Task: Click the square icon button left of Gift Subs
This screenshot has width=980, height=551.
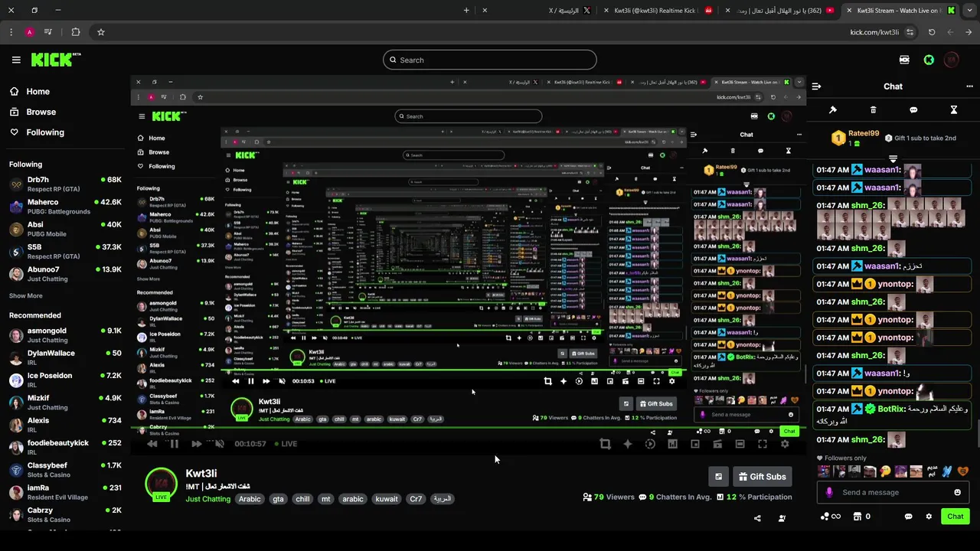Action: pyautogui.click(x=718, y=477)
